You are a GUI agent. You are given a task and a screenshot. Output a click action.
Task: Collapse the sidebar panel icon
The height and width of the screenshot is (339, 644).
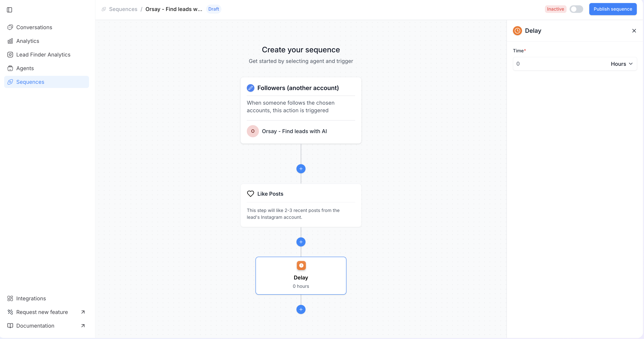click(x=9, y=10)
